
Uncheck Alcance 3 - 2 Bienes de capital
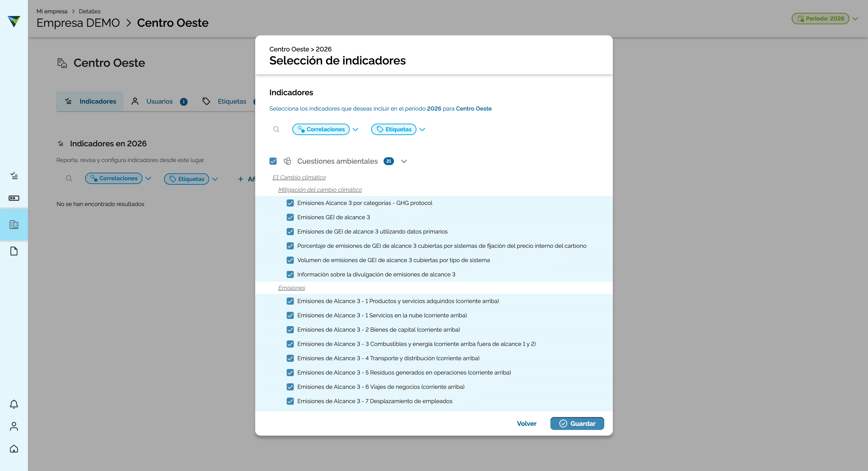click(x=290, y=330)
